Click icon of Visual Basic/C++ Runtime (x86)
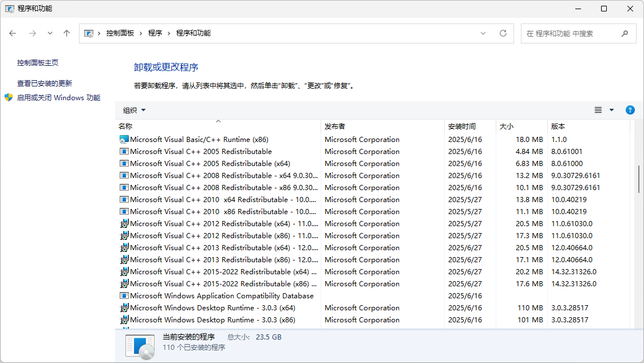This screenshot has height=363, width=644. 124,140
